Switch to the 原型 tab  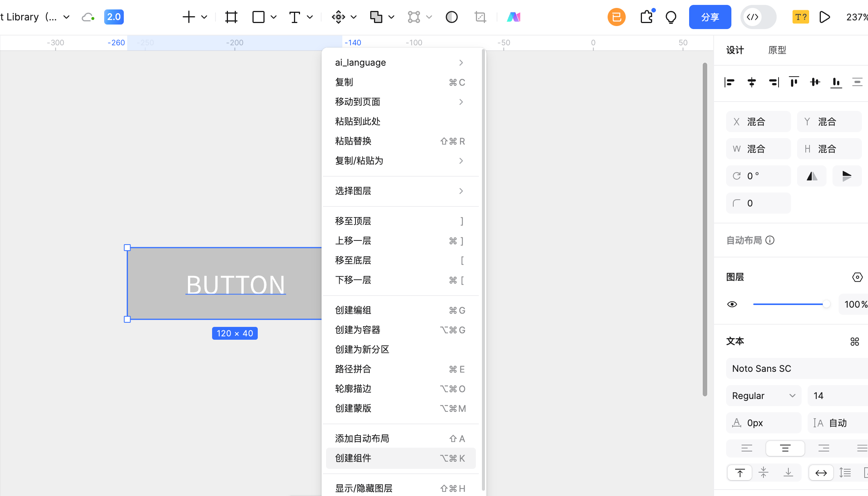coord(777,50)
